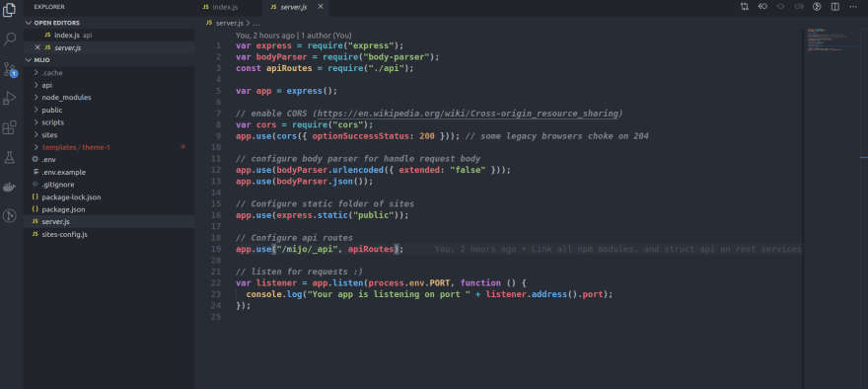
Task: Expand the scripts folder
Action: click(x=36, y=122)
